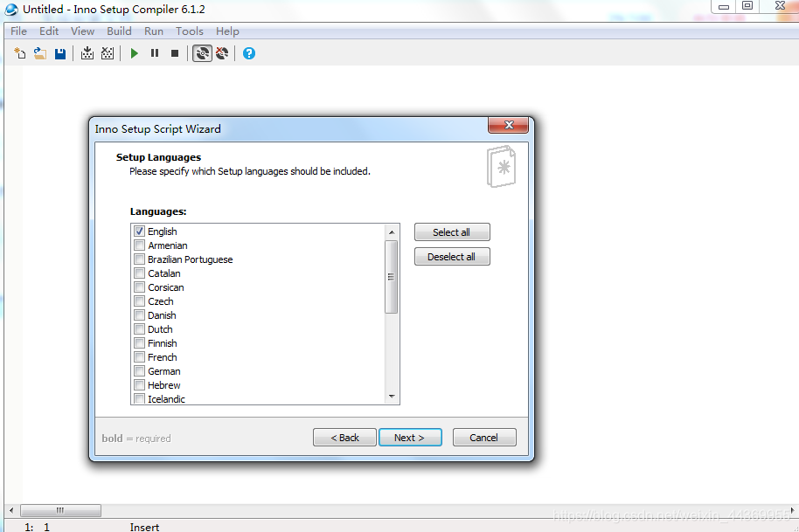Select the Corsican language checkbox
Viewport: 799px width, 532px height.
(140, 287)
